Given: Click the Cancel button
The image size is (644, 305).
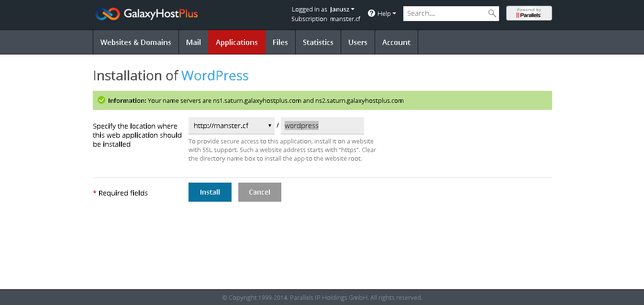Looking at the screenshot, I should pos(260,192).
